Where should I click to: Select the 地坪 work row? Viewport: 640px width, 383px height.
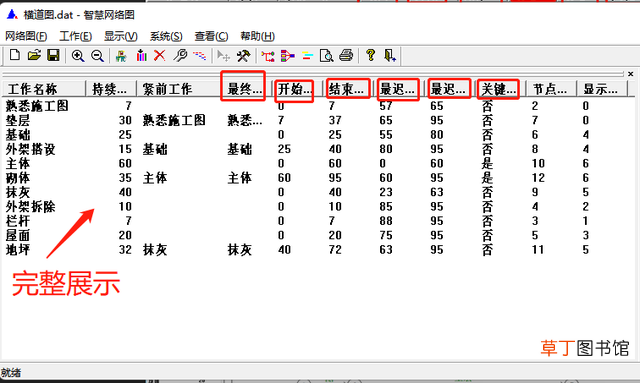tap(18, 249)
